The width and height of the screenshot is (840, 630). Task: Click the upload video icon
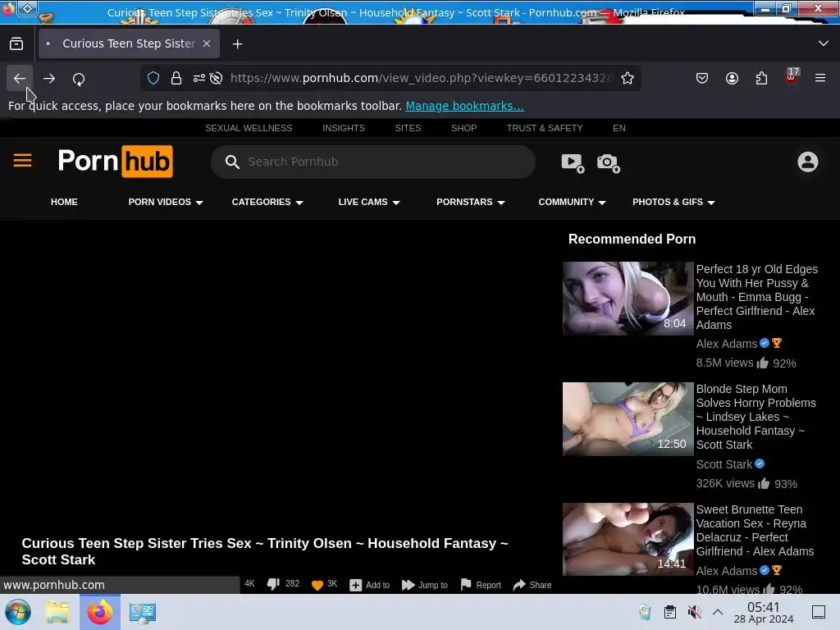pyautogui.click(x=572, y=163)
